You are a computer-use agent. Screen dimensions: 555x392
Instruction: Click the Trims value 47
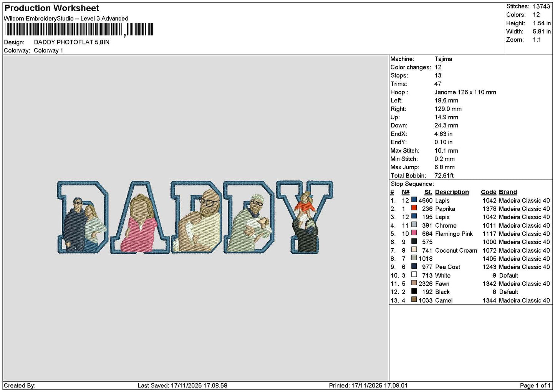point(438,84)
